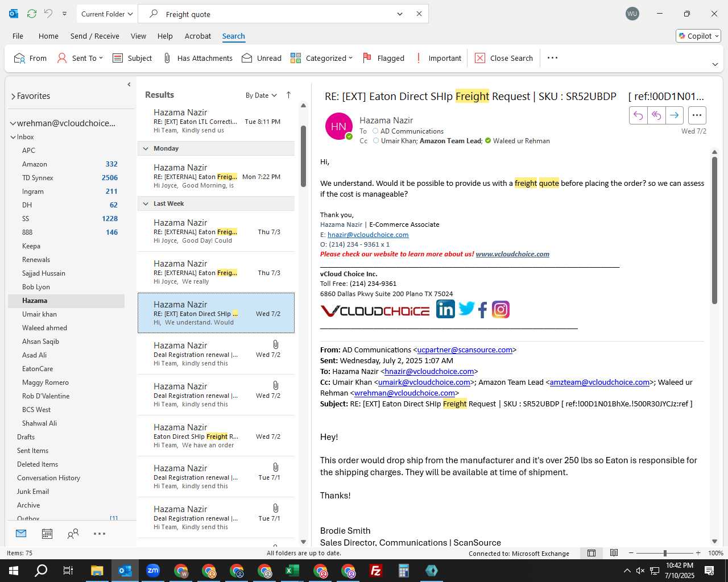Expand the search options chevron
Viewport: 728px width, 582px height.
[x=400, y=14]
